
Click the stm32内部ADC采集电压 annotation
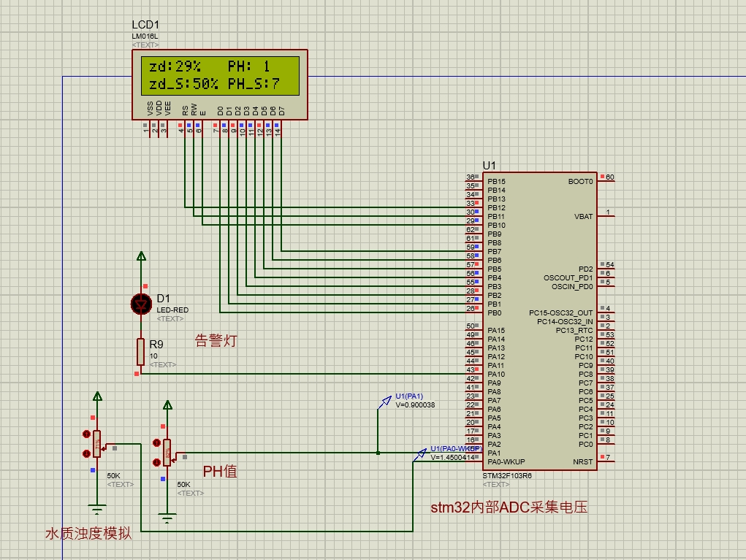click(509, 507)
